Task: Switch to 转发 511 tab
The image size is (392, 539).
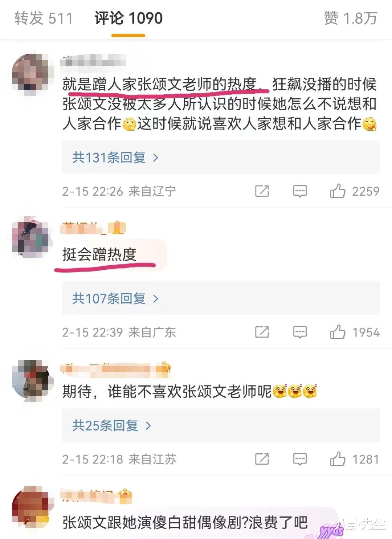Action: pyautogui.click(x=44, y=18)
